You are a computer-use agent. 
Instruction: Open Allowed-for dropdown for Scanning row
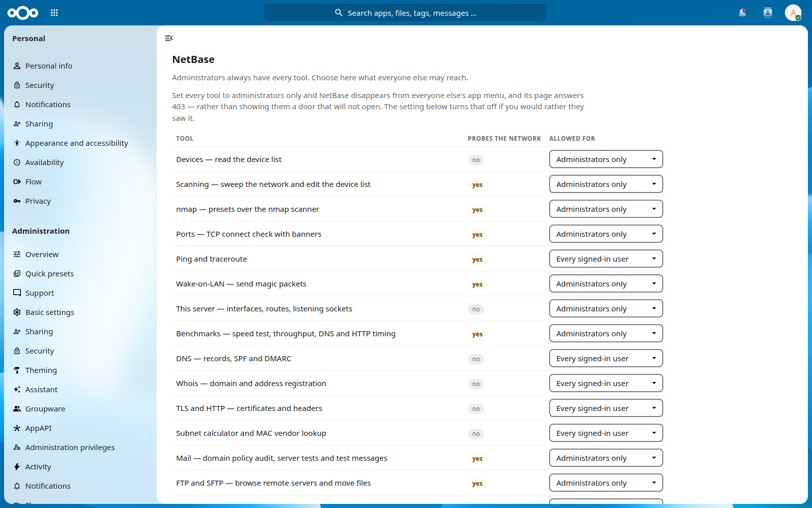606,184
